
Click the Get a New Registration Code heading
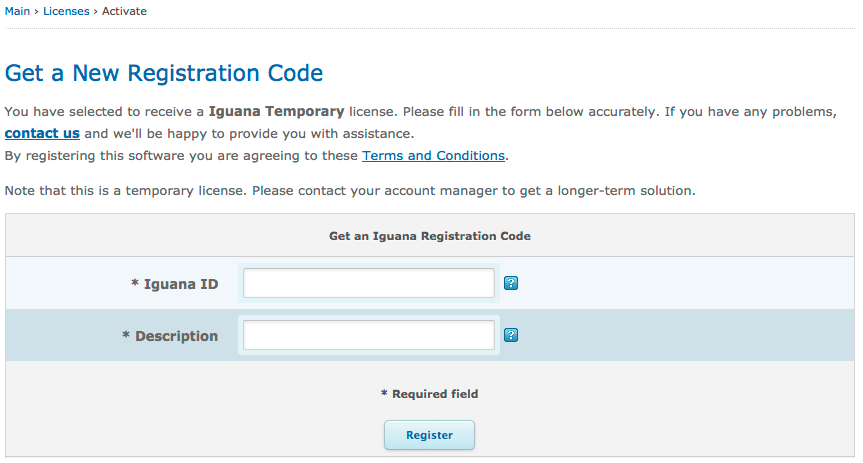164,73
